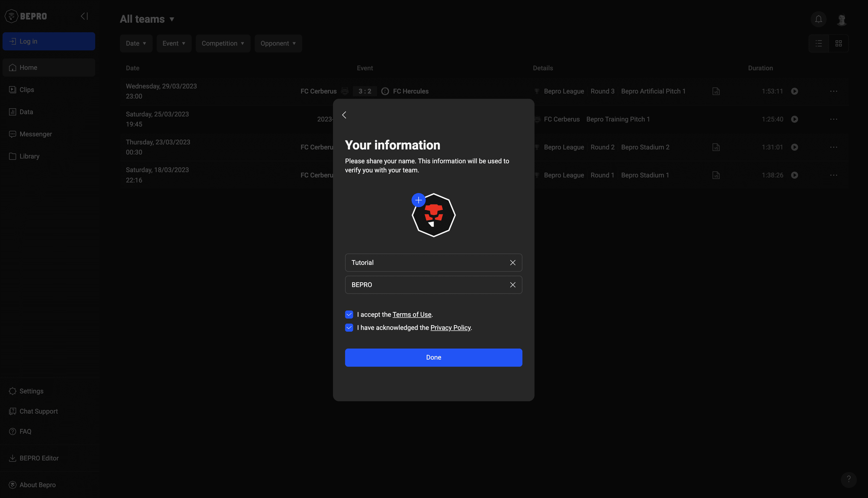Clear the Tutorial name field
The height and width of the screenshot is (498, 868).
coord(513,263)
